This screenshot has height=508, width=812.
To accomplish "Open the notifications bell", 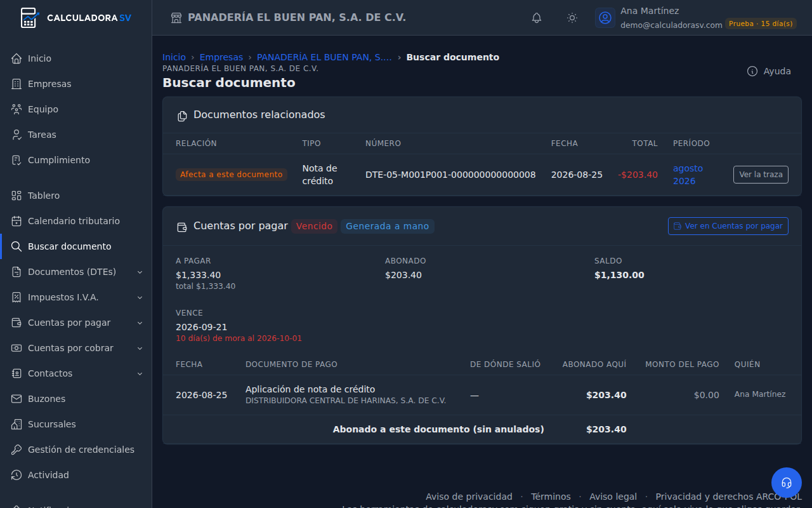I will pyautogui.click(x=537, y=18).
